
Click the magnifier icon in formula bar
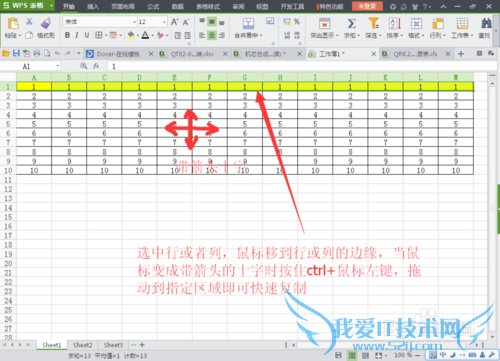pos(84,66)
